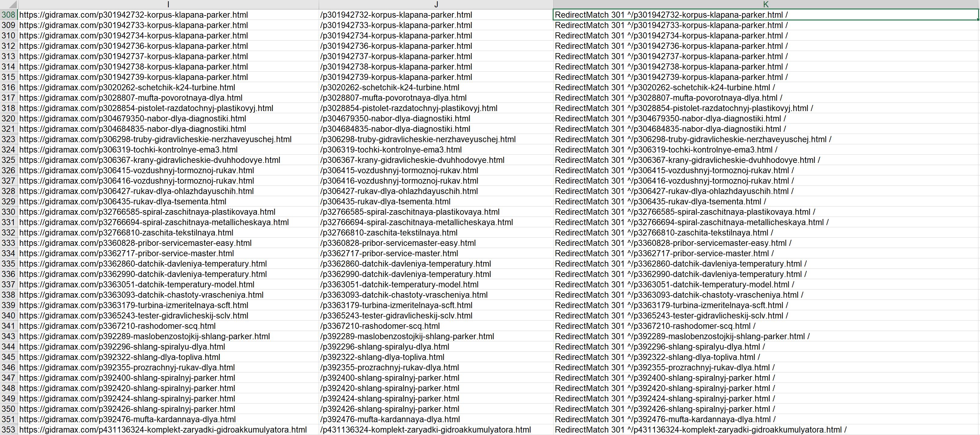The image size is (980, 435).
Task: Click the J cell with /p3028807-mufta-povorotnaya-dlya.html
Action: (x=393, y=98)
